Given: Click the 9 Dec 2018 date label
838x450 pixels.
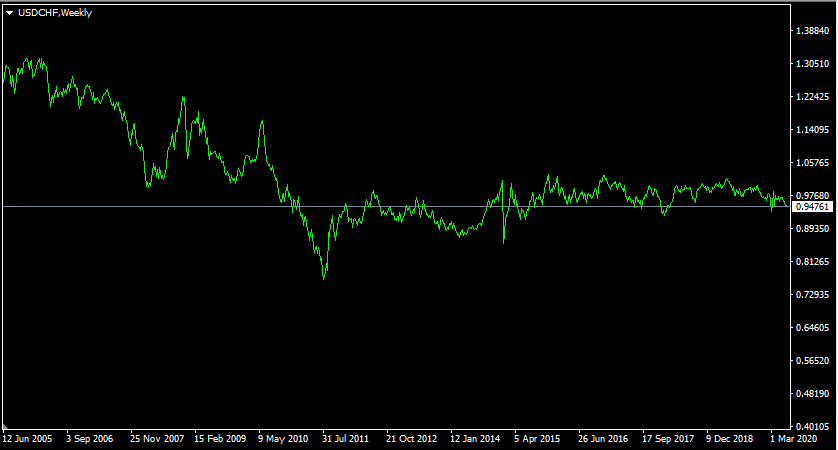Looking at the screenshot, I should point(730,439).
